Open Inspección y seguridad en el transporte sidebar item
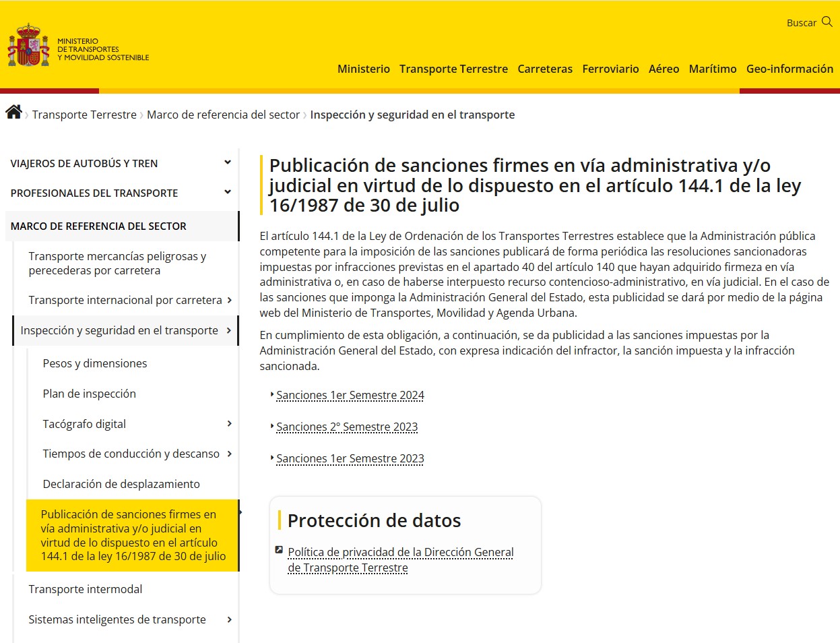The height and width of the screenshot is (643, 840). coord(119,330)
